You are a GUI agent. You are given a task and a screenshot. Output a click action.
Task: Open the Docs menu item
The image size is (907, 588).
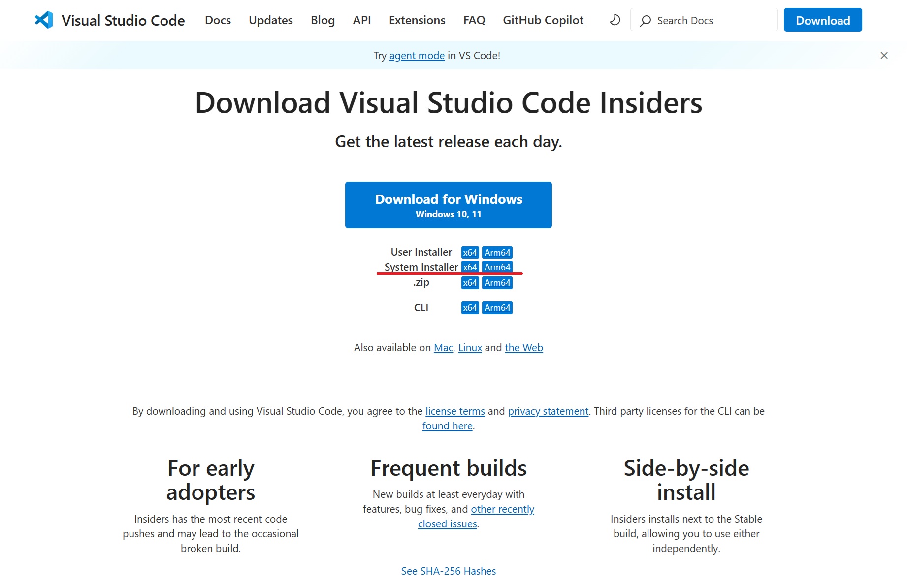(x=218, y=20)
